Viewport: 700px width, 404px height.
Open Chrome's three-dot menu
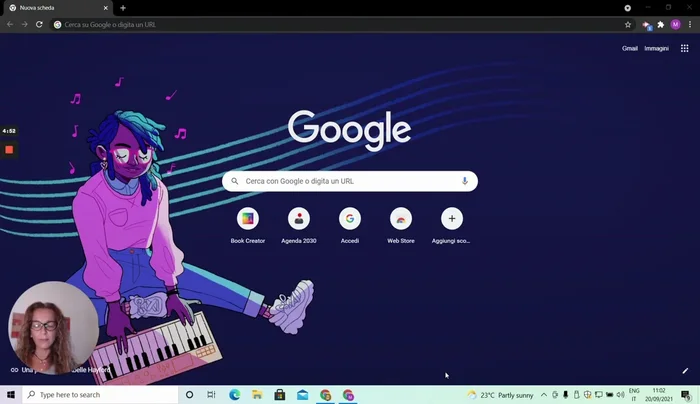(690, 25)
